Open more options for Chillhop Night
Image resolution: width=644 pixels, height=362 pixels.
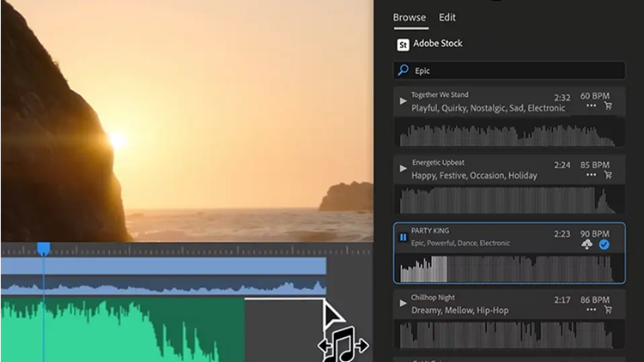591,310
